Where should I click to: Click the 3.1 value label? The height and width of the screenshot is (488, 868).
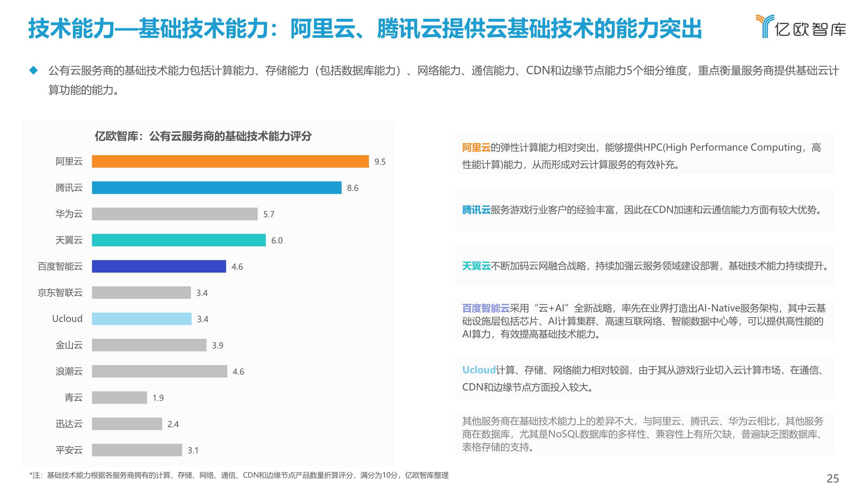click(x=193, y=451)
